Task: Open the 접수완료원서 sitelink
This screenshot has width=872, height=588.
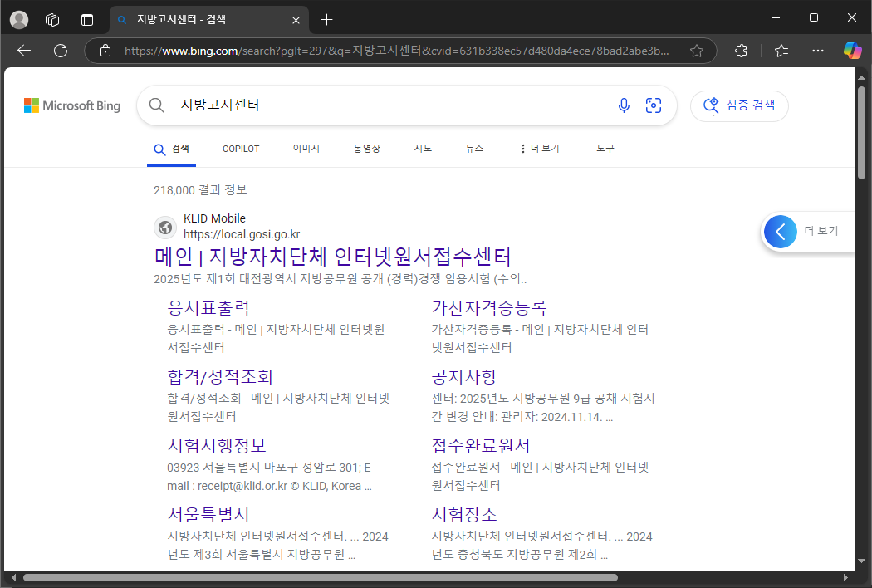Action: pyautogui.click(x=481, y=446)
